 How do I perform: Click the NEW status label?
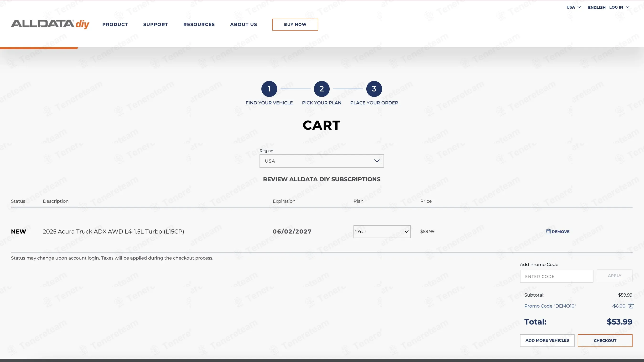point(19,232)
